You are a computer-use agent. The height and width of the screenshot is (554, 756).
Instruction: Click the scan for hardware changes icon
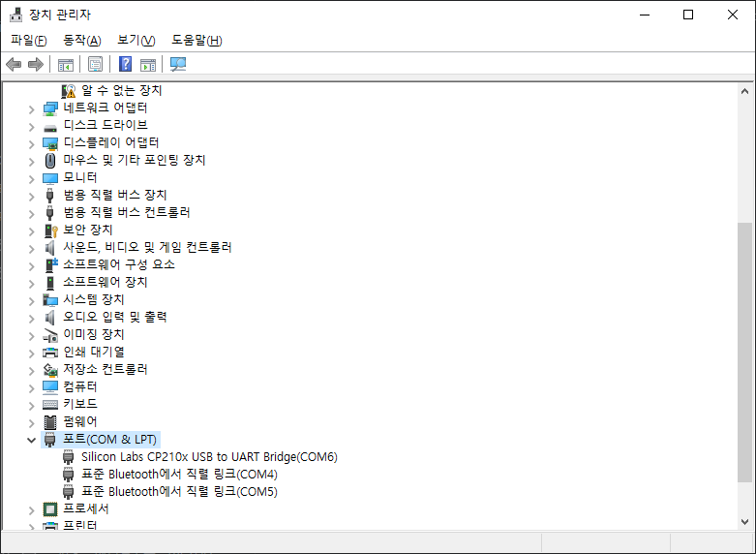pyautogui.click(x=178, y=64)
